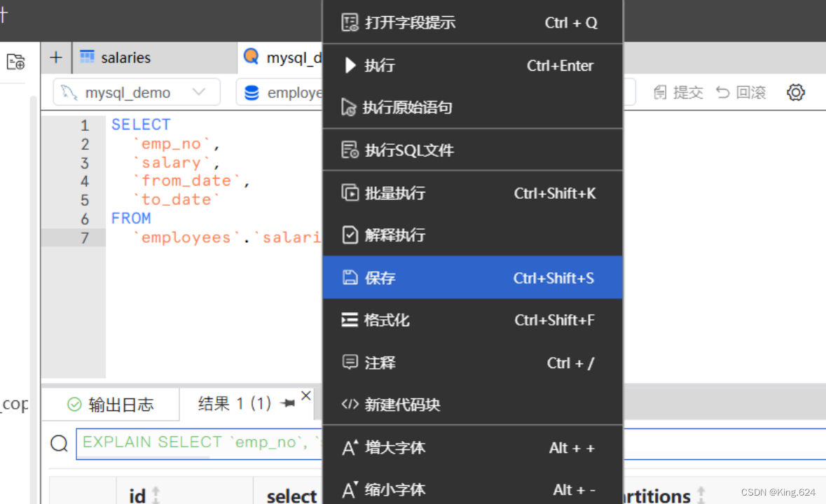Click the icon beside 执行原始语句
Image resolution: width=826 pixels, height=504 pixels.
349,107
